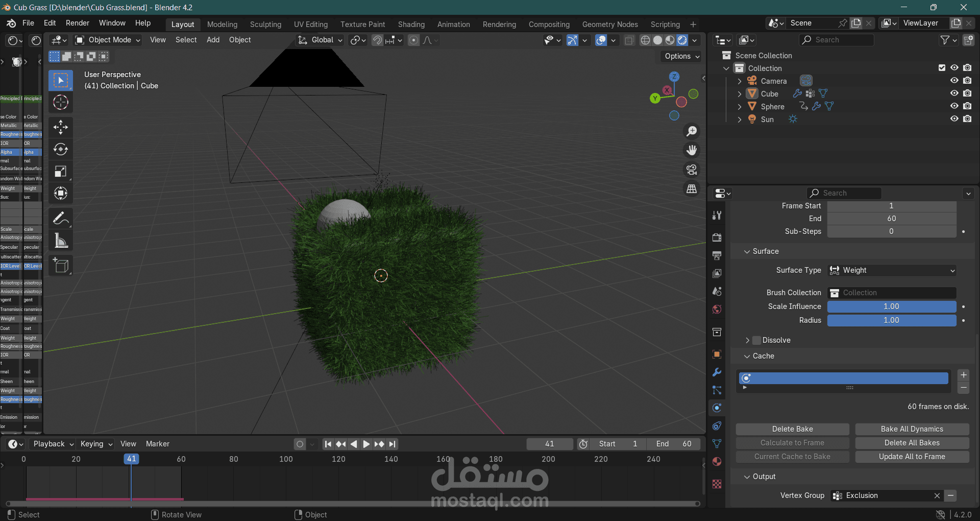The image size is (980, 521).
Task: Click the Bake All Dynamics button
Action: coord(912,430)
